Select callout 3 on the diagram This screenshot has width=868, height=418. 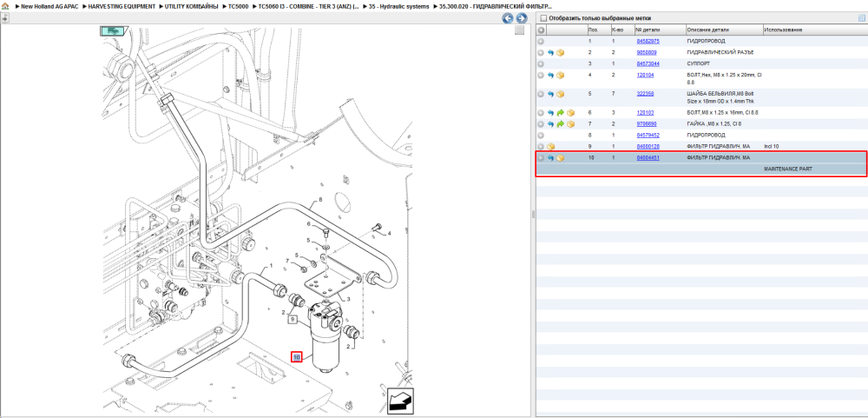349,299
